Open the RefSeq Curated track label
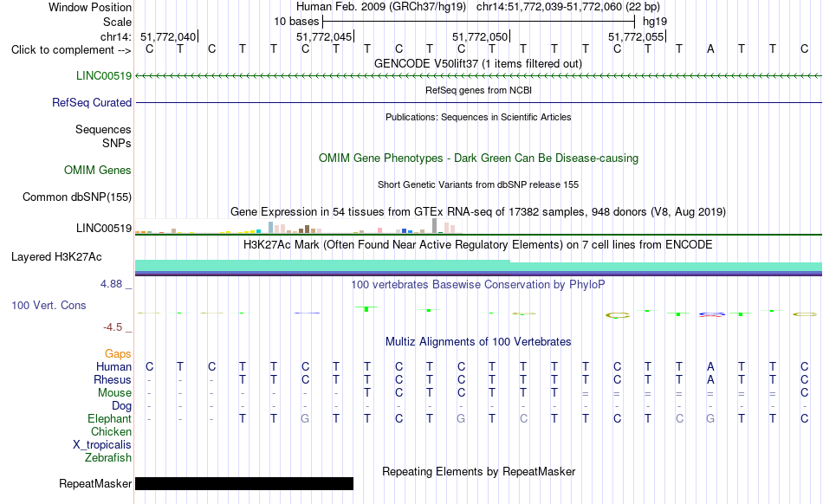 [92, 102]
